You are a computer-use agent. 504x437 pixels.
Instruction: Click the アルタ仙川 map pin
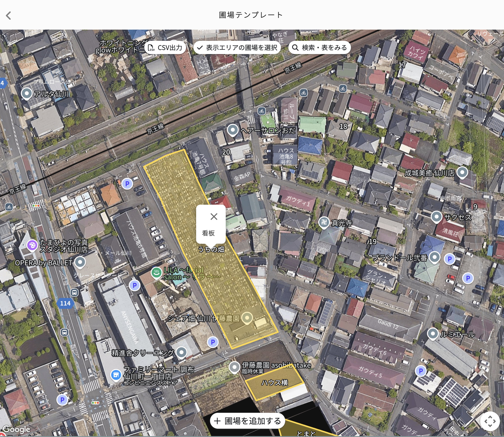pyautogui.click(x=26, y=94)
